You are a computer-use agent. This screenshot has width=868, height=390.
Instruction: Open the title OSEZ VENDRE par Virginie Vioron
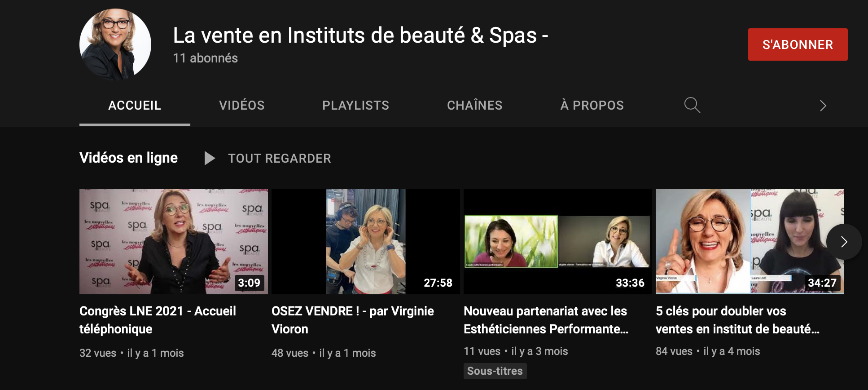pyautogui.click(x=353, y=320)
